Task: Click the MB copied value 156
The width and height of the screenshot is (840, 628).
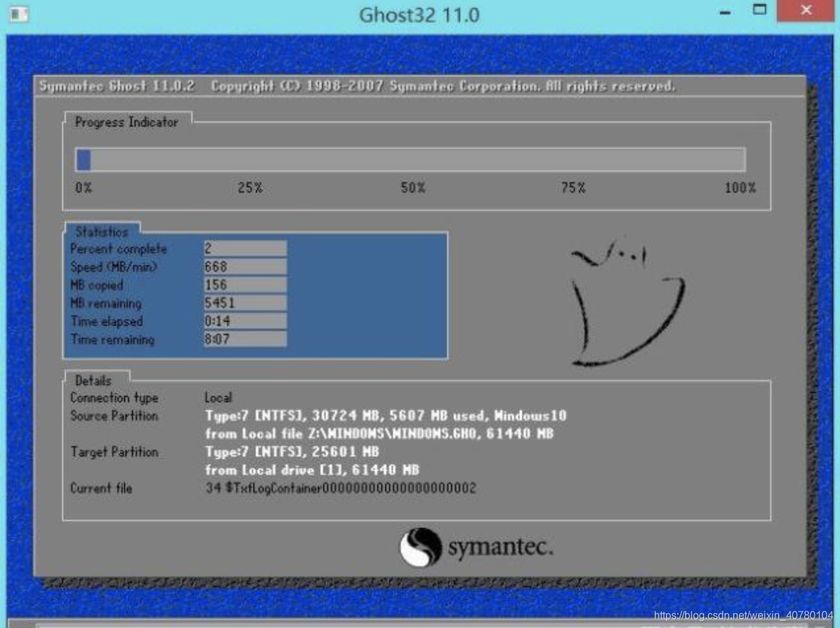Action: pos(245,285)
